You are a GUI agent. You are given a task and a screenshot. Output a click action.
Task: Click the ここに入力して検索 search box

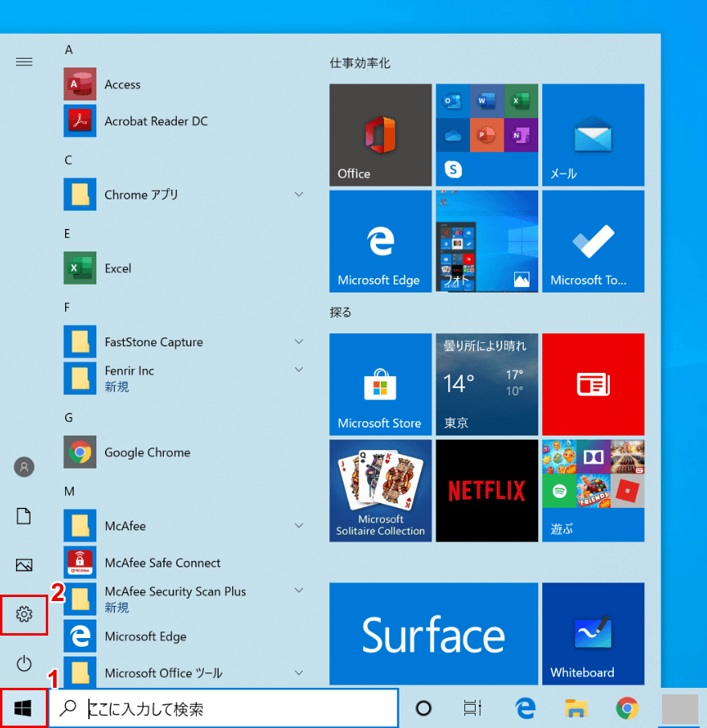click(224, 708)
